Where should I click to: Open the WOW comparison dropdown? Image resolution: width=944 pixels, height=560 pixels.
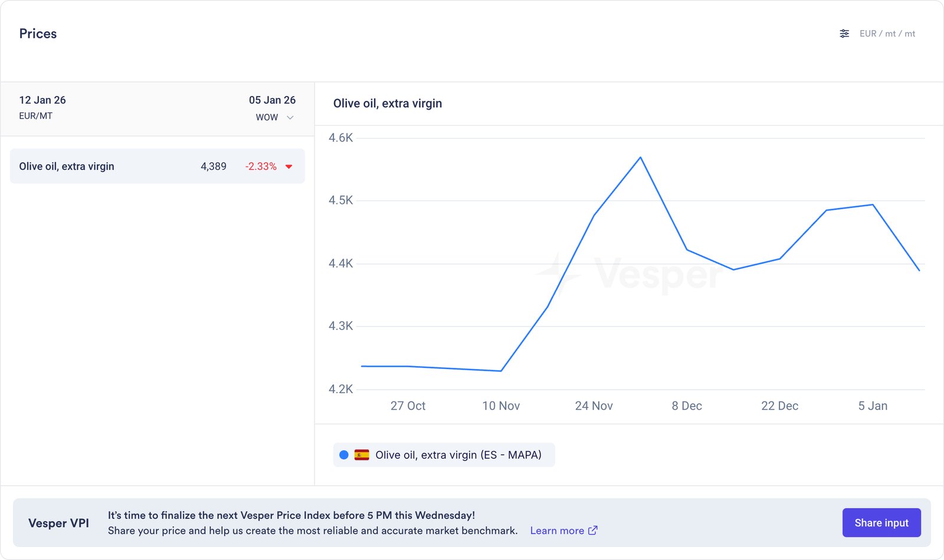point(267,117)
